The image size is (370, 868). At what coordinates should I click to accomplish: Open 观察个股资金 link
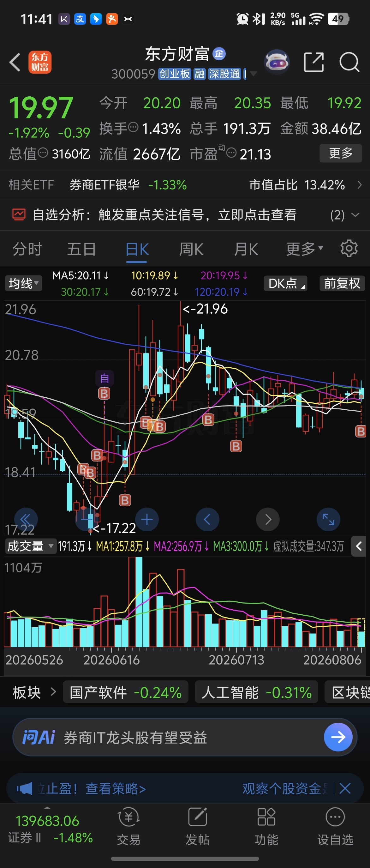coord(286,788)
